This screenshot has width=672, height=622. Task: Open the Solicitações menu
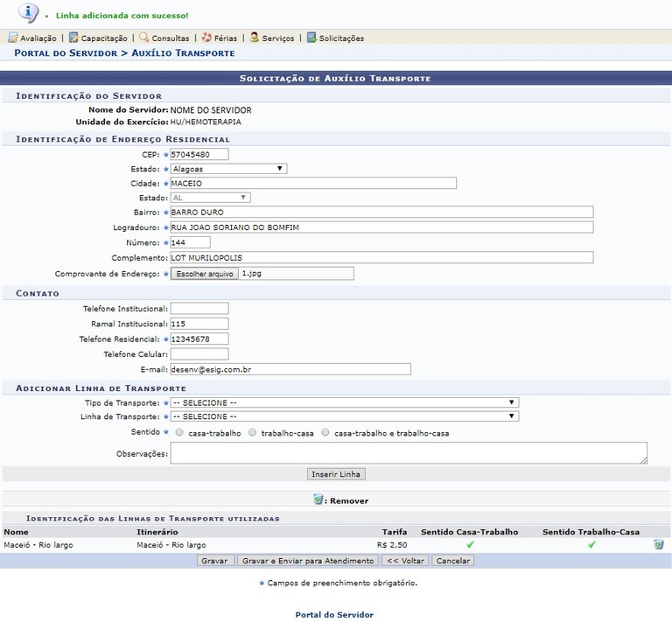click(341, 38)
